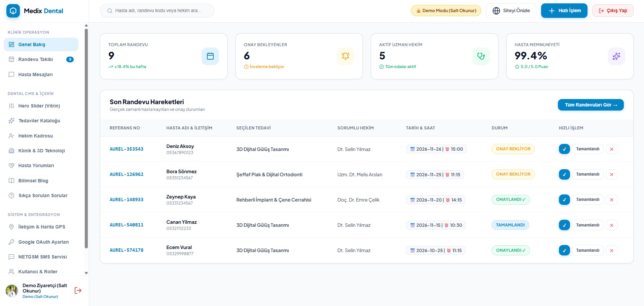
Task: Open Hasta Mesajları in the sidebar
Action: 41,74
